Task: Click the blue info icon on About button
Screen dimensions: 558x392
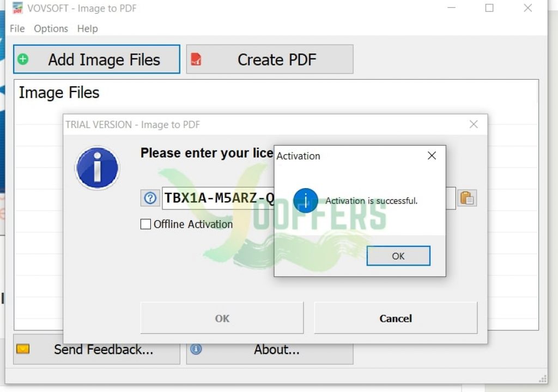Action: [x=196, y=349]
